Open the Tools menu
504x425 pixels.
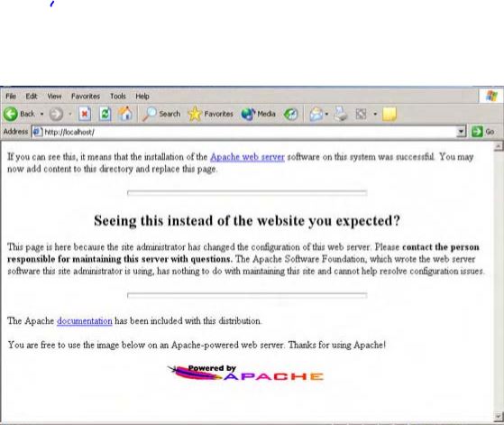(x=118, y=97)
